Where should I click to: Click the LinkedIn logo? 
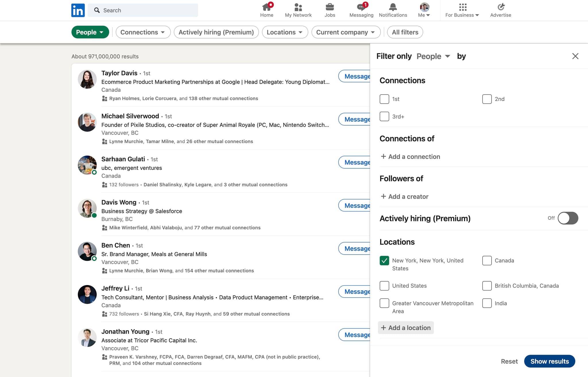(x=78, y=10)
